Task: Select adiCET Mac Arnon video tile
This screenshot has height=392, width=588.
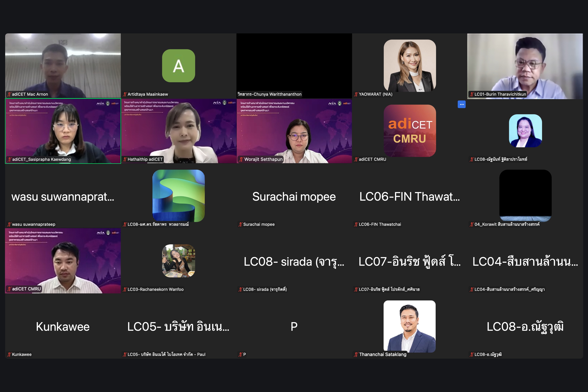Action: [x=63, y=66]
